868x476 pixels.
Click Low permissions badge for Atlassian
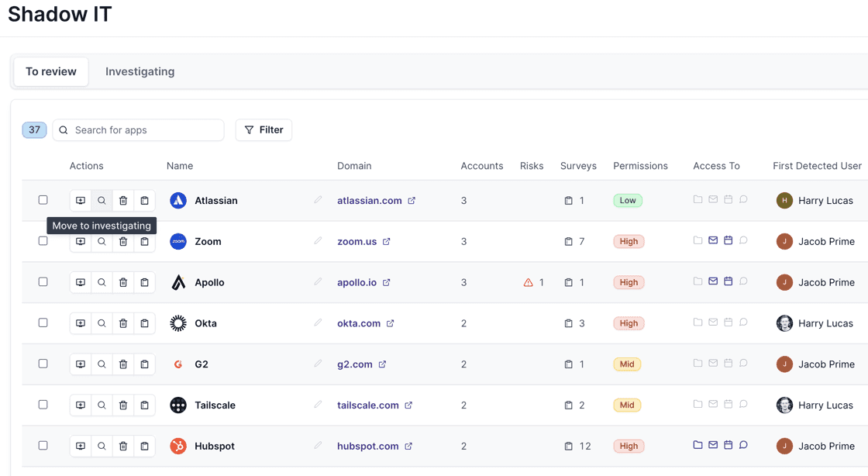point(628,200)
